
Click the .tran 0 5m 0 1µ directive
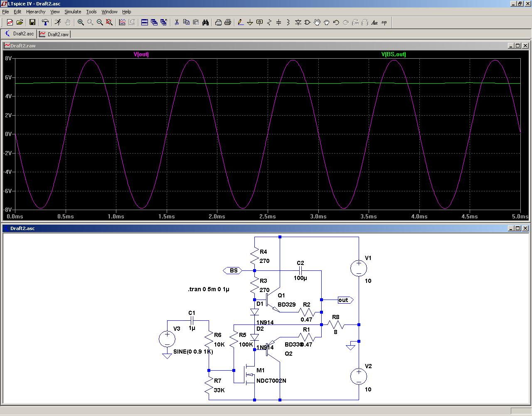click(209, 289)
